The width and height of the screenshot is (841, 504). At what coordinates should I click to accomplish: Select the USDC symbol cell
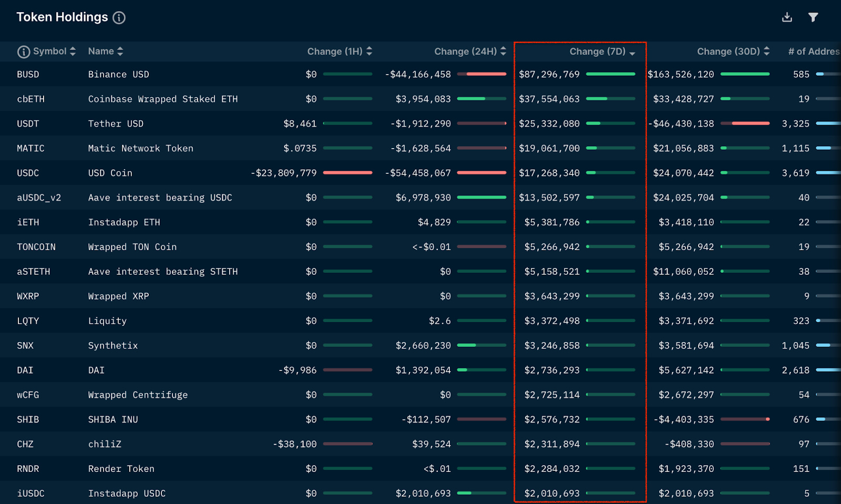pos(28,173)
